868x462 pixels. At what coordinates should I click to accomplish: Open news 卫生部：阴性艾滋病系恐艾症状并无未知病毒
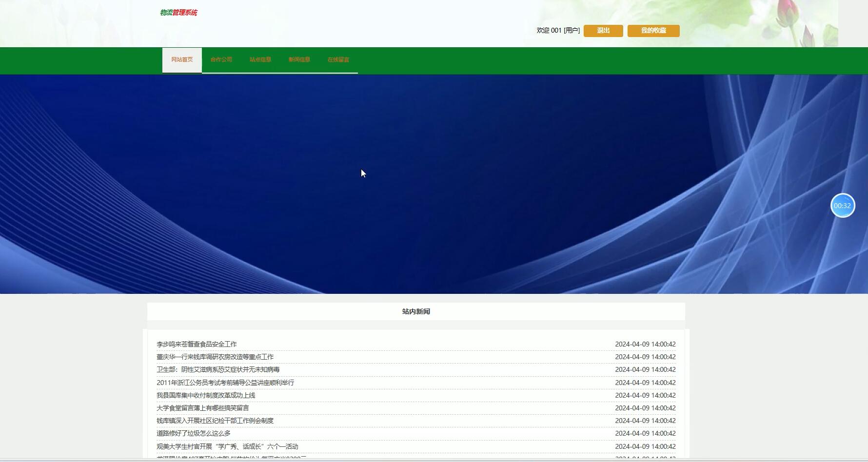pos(218,369)
